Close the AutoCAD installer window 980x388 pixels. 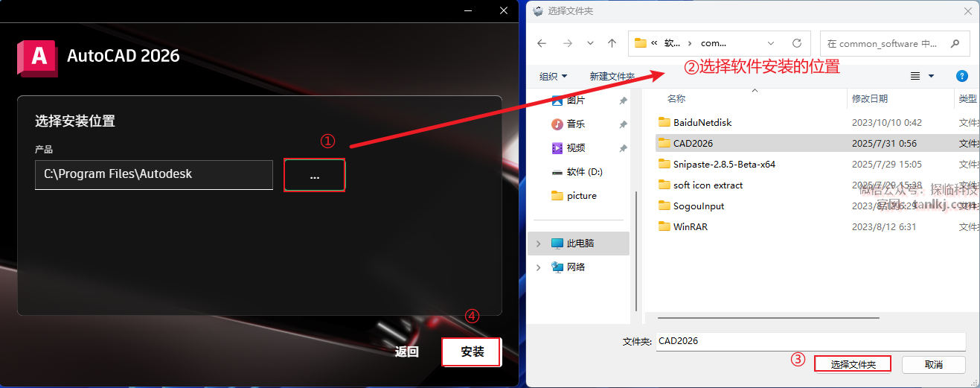[x=504, y=10]
